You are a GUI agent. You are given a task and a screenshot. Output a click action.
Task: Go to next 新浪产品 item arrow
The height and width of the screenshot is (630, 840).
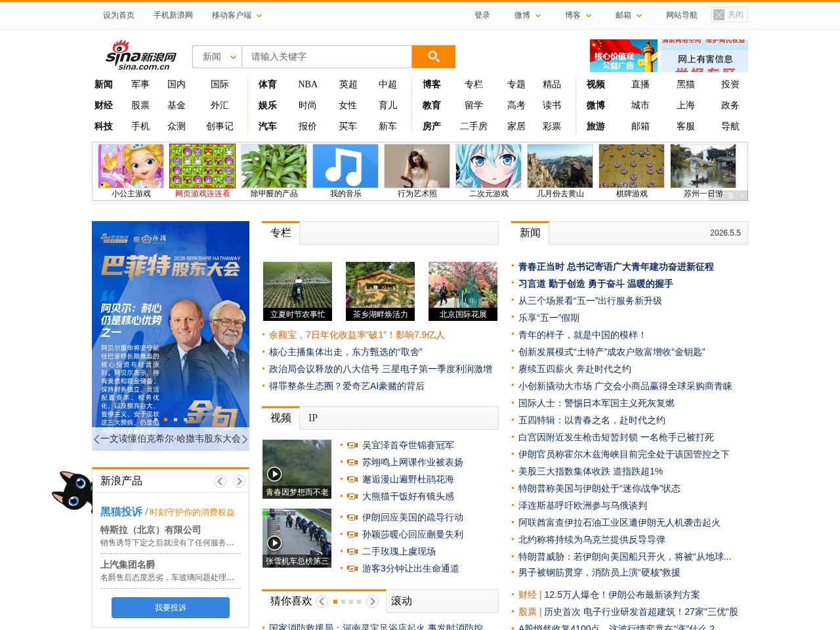point(239,481)
